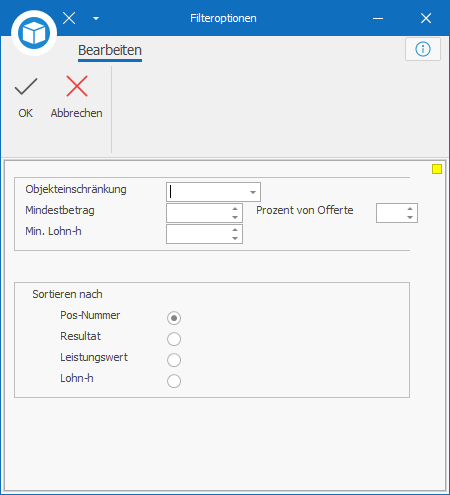Click into the Objekteinschränkung text field
This screenshot has height=495, width=450.
(x=207, y=192)
